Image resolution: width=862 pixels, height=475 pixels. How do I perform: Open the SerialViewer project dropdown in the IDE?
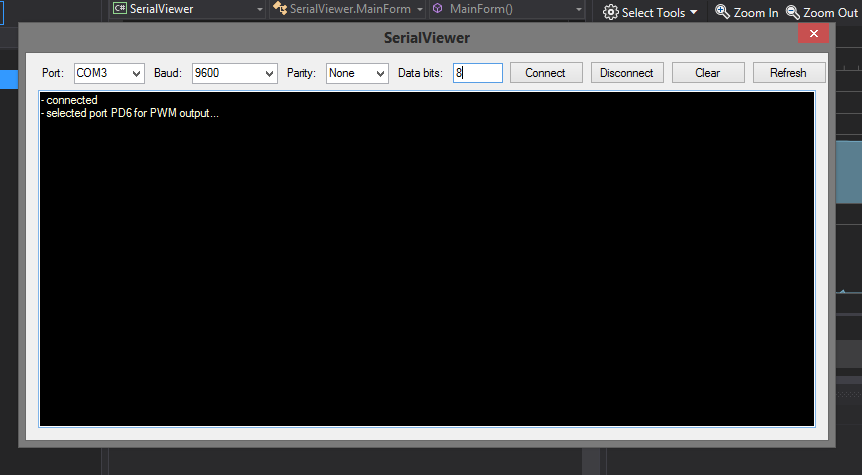click(188, 9)
